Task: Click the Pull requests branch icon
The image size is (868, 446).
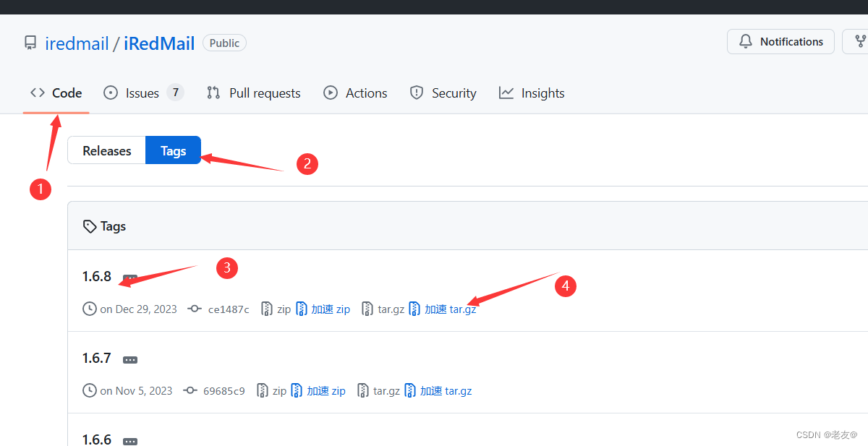Action: click(x=213, y=93)
